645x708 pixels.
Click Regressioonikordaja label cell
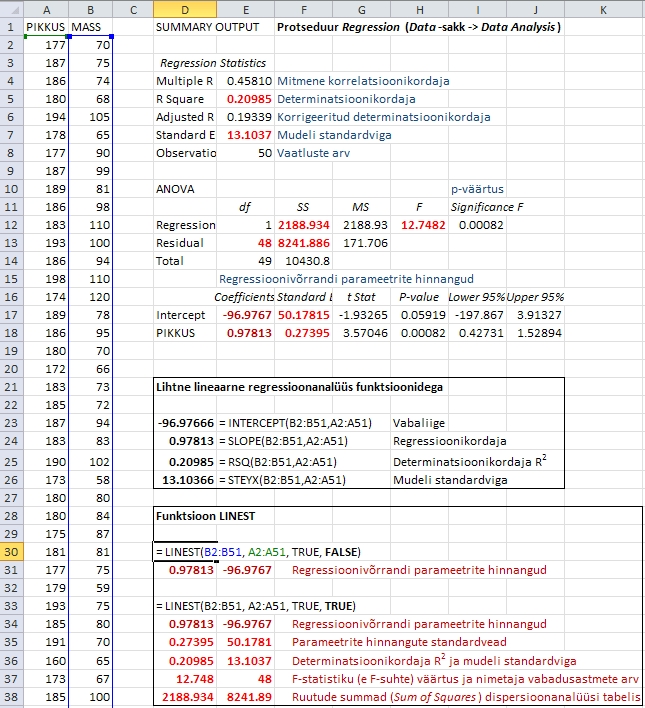(449, 441)
